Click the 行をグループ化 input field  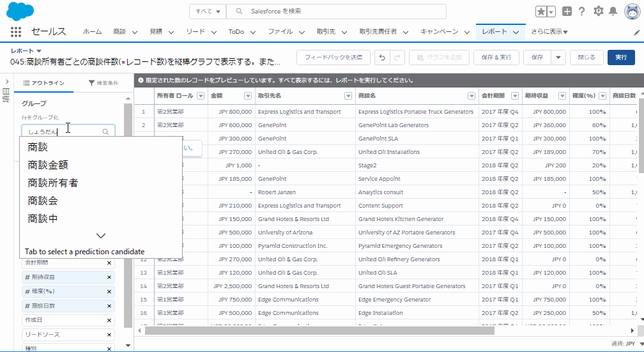(68, 132)
